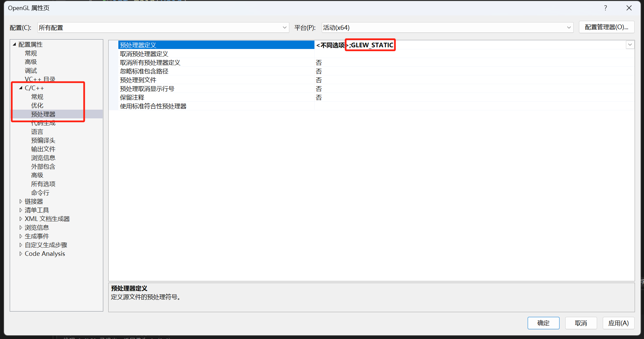This screenshot has width=644, height=339.
Task: Collapse the 配置属性 tree node
Action: point(14,44)
